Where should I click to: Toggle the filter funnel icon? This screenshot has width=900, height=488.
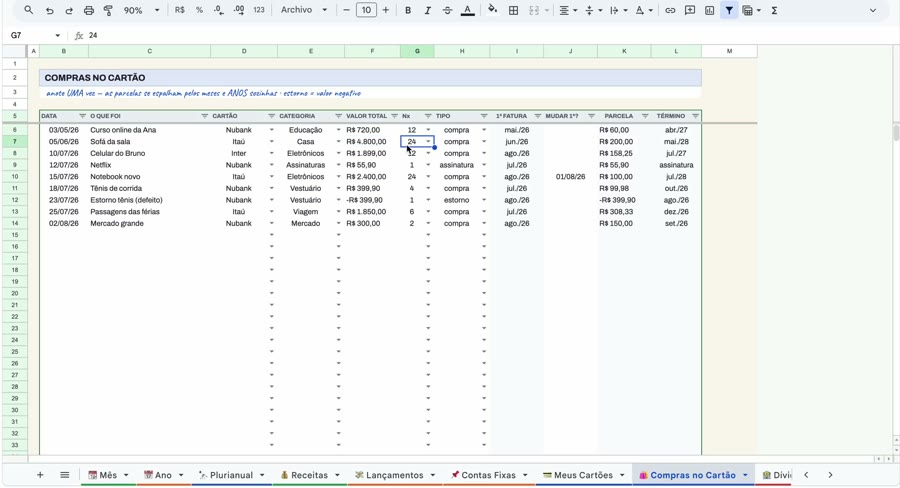point(729,10)
